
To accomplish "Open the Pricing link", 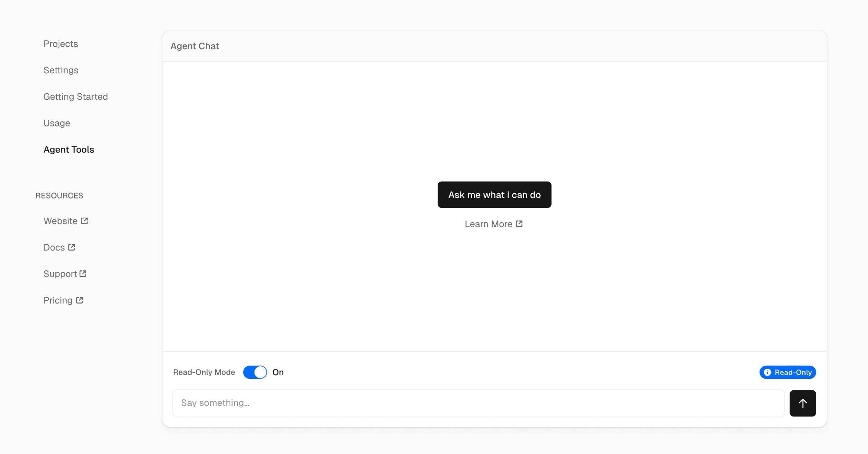I will (x=58, y=300).
